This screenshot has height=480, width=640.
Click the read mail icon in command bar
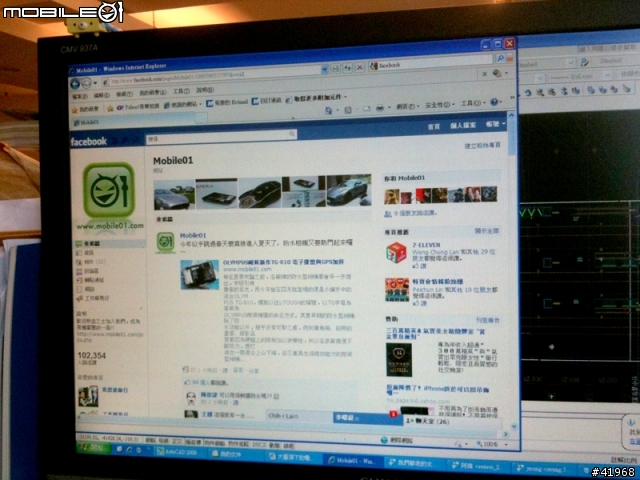[x=367, y=109]
